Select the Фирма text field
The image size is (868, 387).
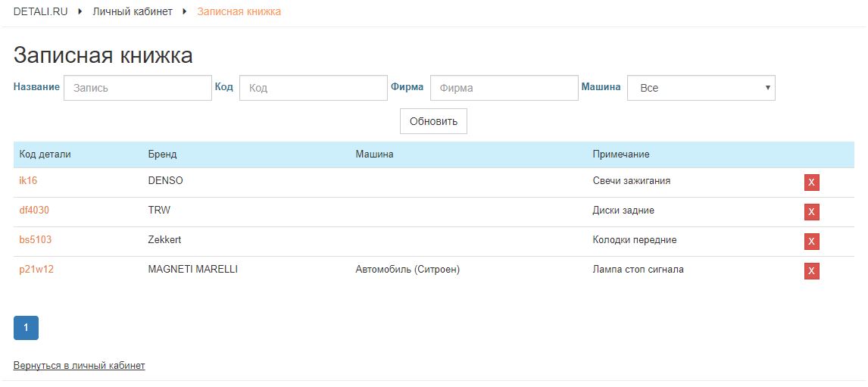click(x=504, y=88)
